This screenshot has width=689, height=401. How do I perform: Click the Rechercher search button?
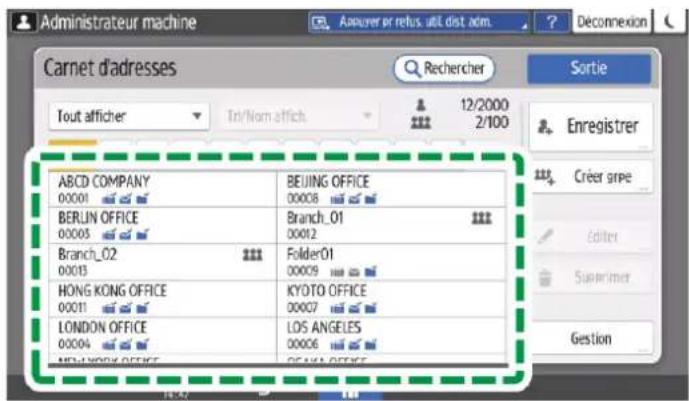coord(444,69)
